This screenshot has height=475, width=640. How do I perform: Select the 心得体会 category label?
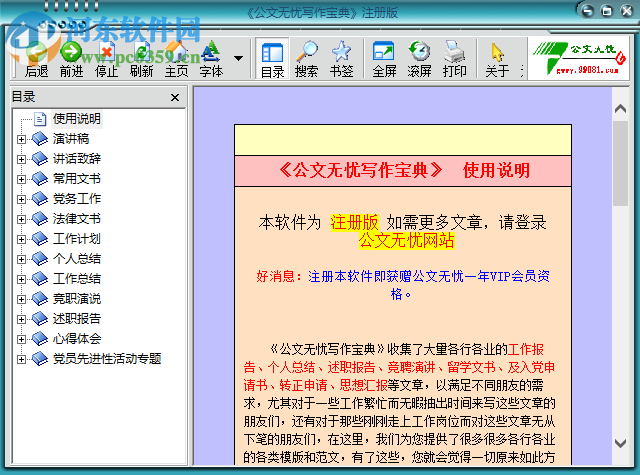[77, 339]
